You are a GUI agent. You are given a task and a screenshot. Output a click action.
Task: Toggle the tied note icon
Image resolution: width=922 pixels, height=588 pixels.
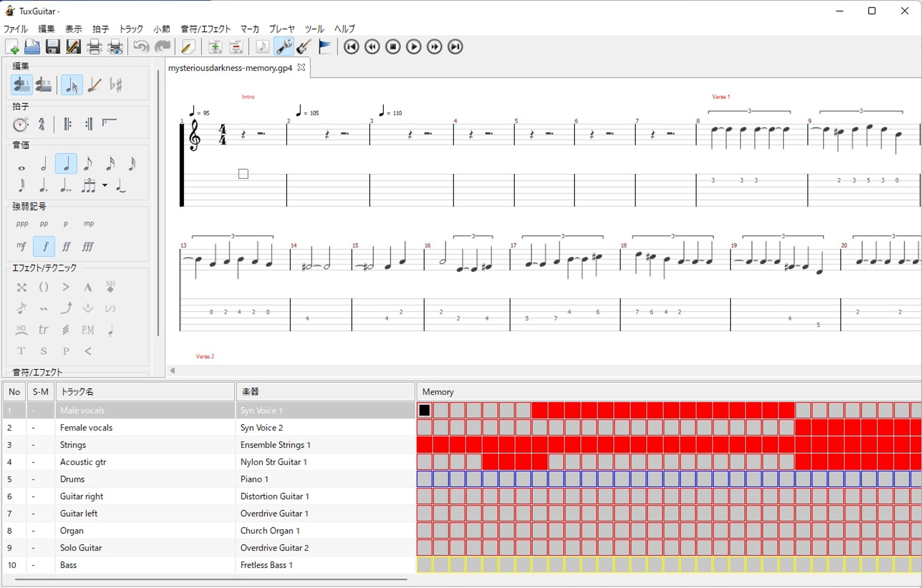(121, 186)
